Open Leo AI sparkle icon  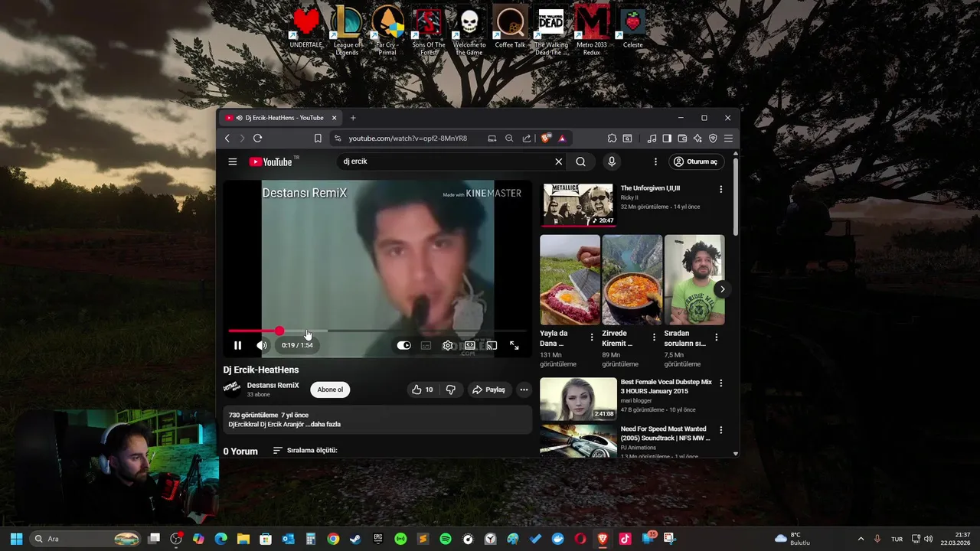(x=697, y=139)
